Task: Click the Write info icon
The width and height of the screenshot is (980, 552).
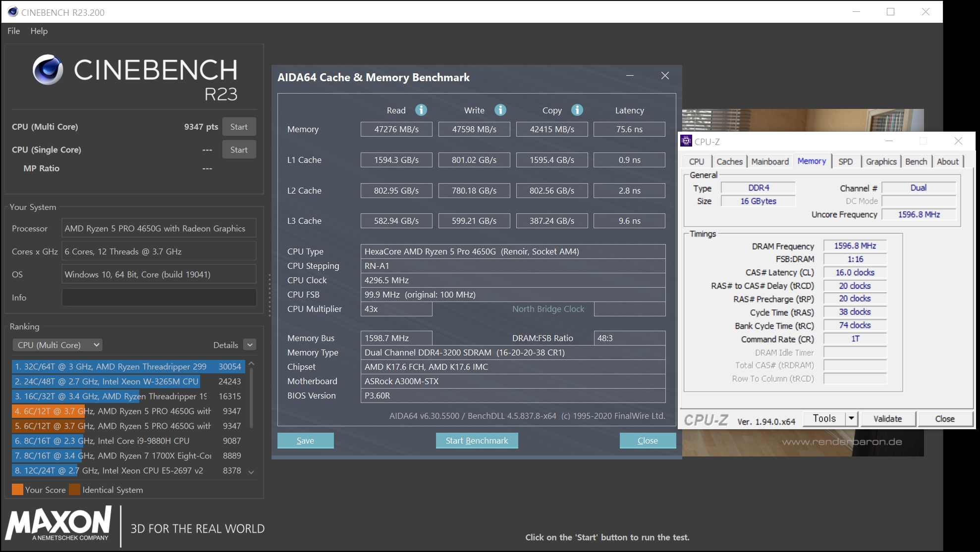Action: tap(500, 110)
